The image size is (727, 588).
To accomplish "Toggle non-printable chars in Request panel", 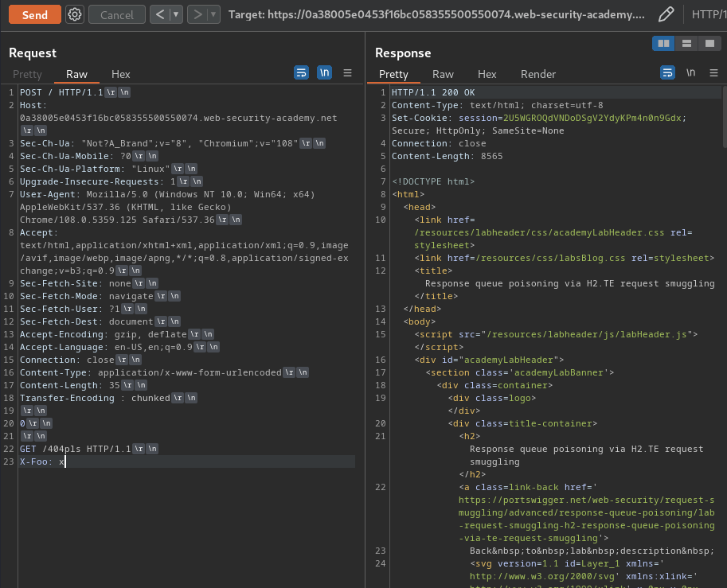I will coord(325,72).
